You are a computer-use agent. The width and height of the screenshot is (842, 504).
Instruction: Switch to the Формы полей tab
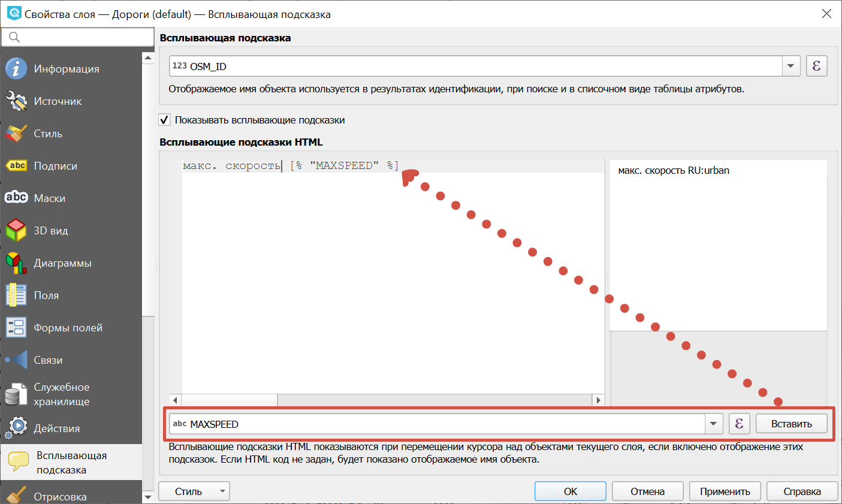(x=68, y=328)
